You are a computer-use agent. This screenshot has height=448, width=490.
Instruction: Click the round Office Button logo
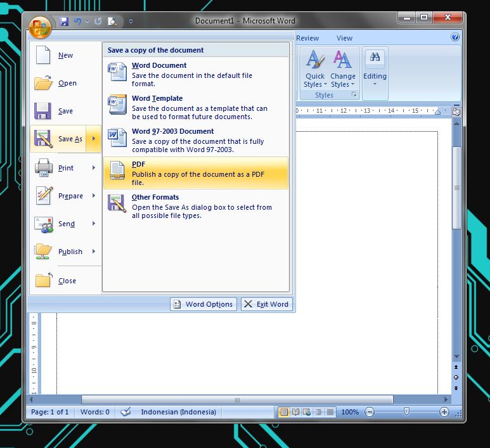40,27
